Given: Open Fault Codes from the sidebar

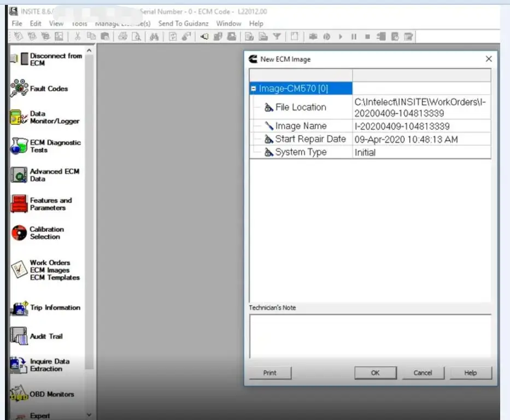Looking at the screenshot, I should click(39, 89).
